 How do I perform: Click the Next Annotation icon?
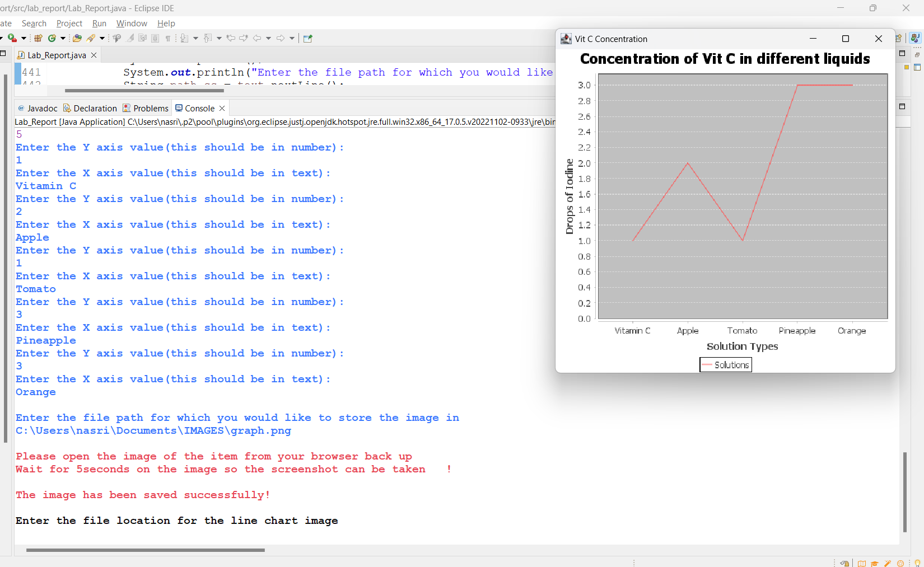coord(184,38)
